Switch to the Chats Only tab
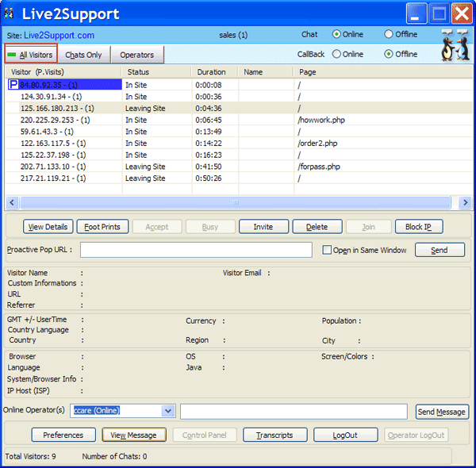The image size is (476, 468). point(83,55)
